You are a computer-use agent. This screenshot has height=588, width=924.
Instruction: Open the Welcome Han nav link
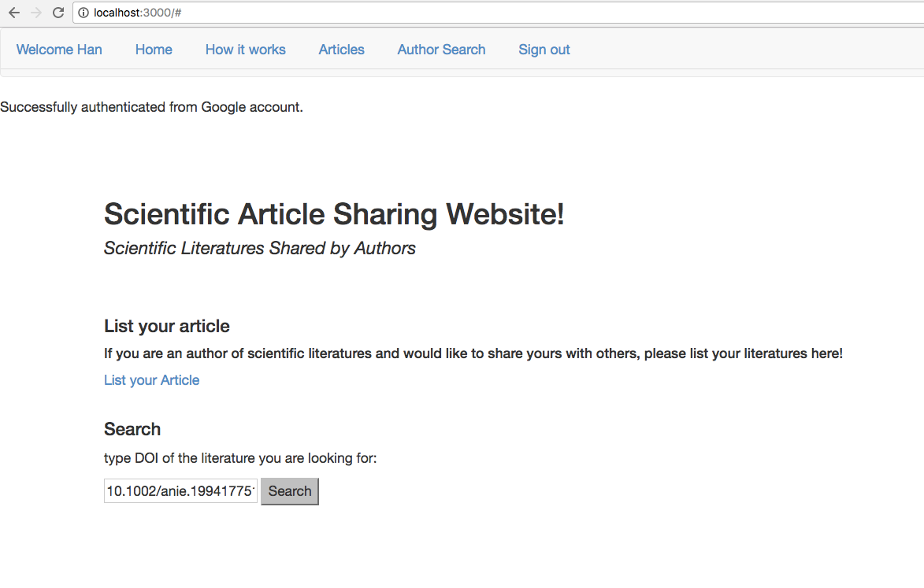59,50
